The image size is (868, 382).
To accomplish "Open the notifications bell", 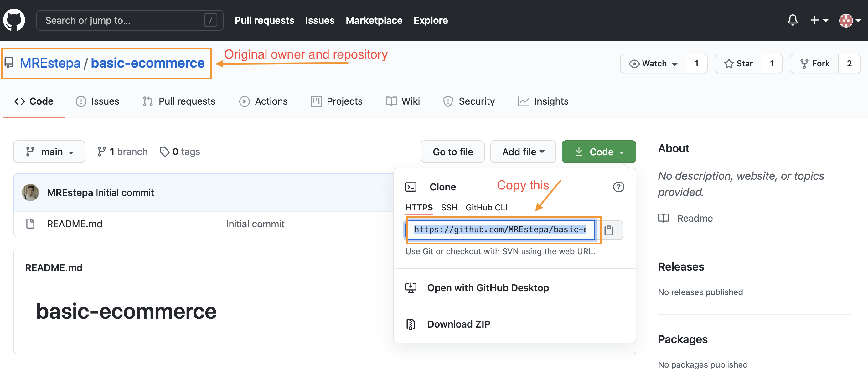I will (x=793, y=20).
